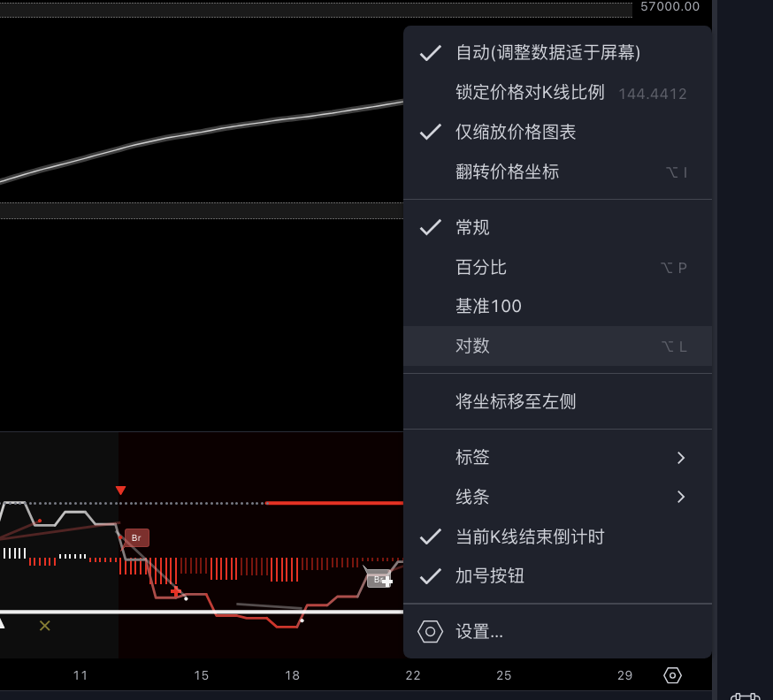Click the hexagon icon beside 设置

click(x=430, y=632)
